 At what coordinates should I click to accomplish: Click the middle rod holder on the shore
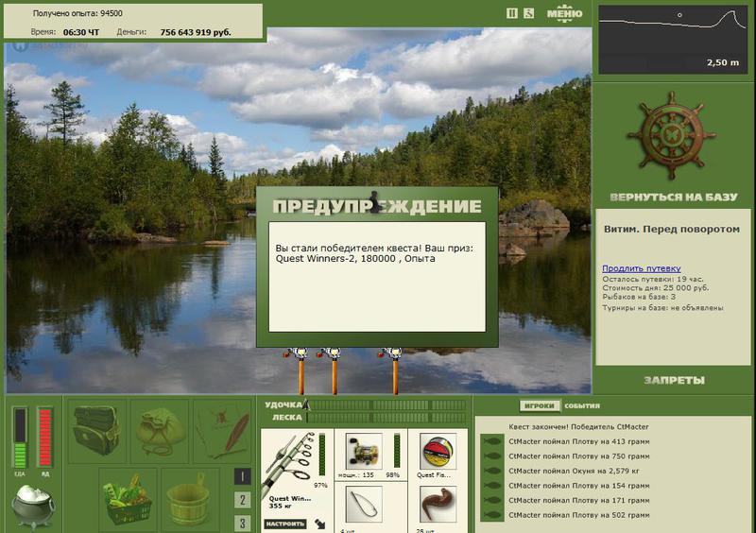coord(334,370)
